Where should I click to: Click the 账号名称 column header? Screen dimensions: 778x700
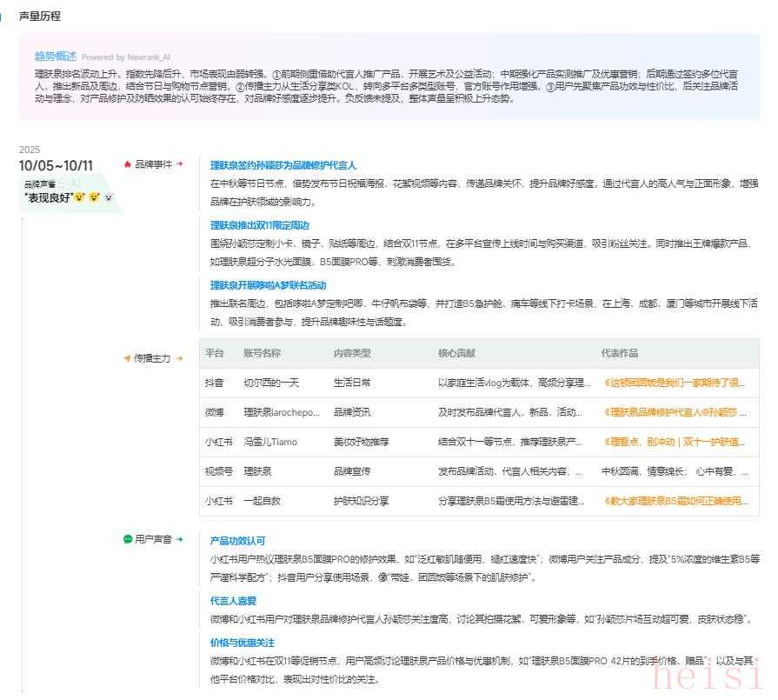[x=262, y=353]
